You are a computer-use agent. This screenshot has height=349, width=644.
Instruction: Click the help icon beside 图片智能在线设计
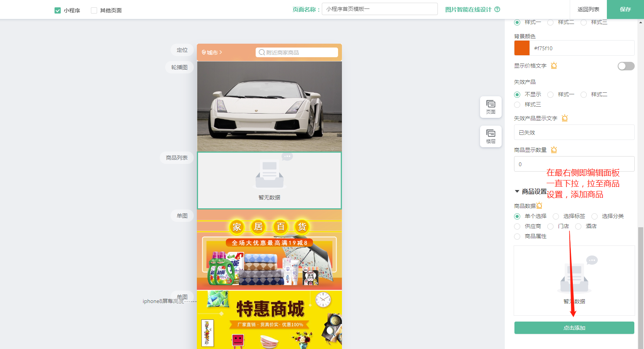497,10
